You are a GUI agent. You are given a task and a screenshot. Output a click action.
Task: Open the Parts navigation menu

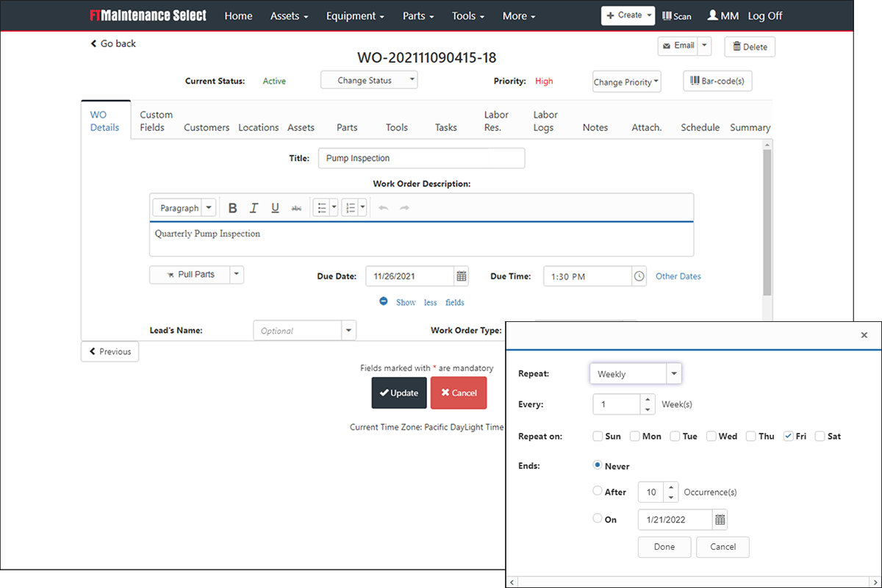[x=418, y=16]
